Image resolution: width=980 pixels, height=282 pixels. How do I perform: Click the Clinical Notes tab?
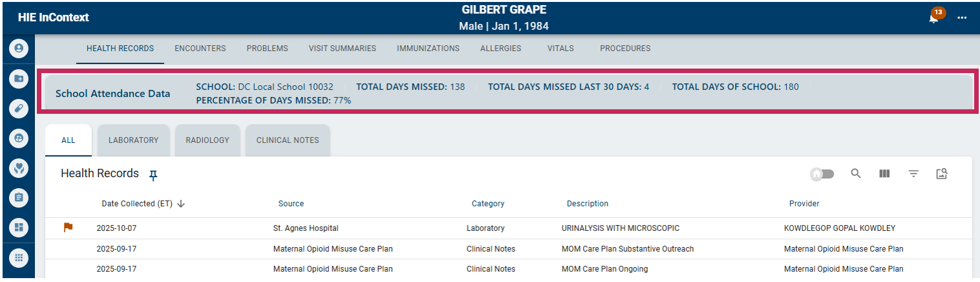(288, 140)
